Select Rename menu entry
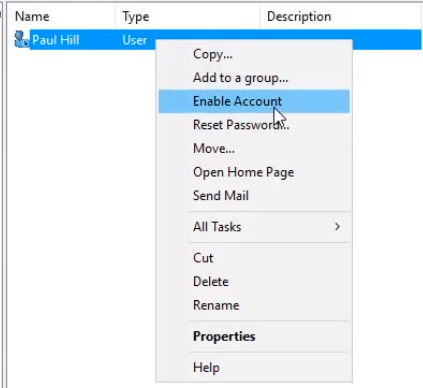Viewport: 423px width, 388px height. [x=254, y=305]
